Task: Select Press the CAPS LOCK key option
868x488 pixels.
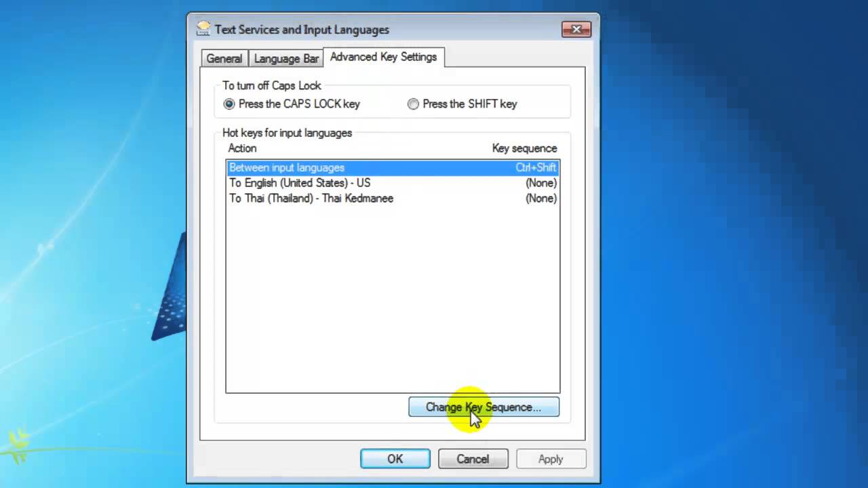Action: [292, 104]
